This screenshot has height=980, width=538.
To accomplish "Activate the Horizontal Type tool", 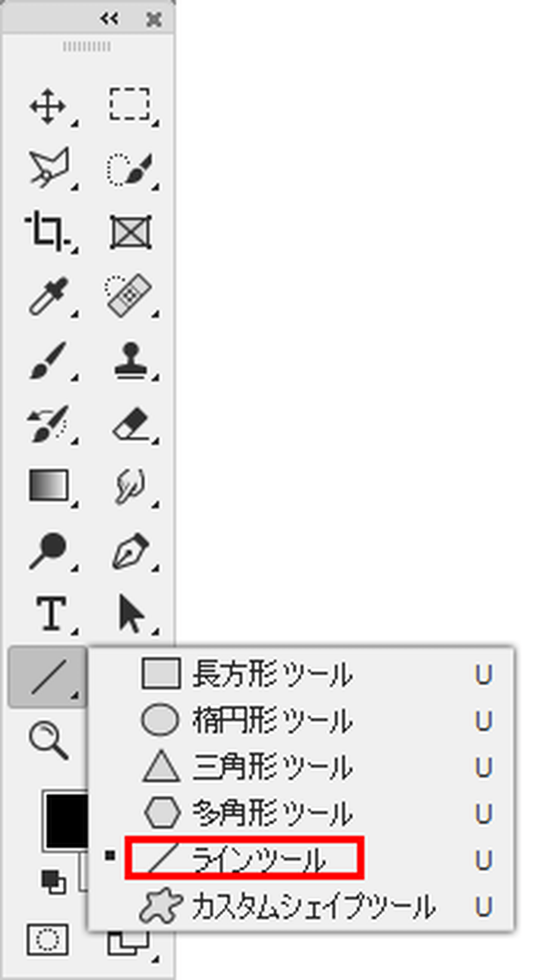I will click(x=50, y=614).
